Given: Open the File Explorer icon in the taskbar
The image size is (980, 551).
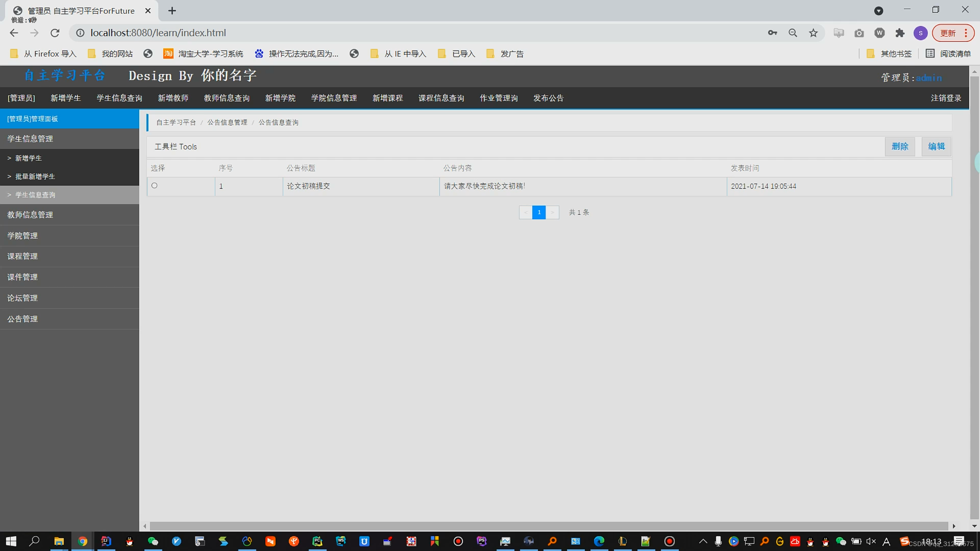Looking at the screenshot, I should click(59, 541).
